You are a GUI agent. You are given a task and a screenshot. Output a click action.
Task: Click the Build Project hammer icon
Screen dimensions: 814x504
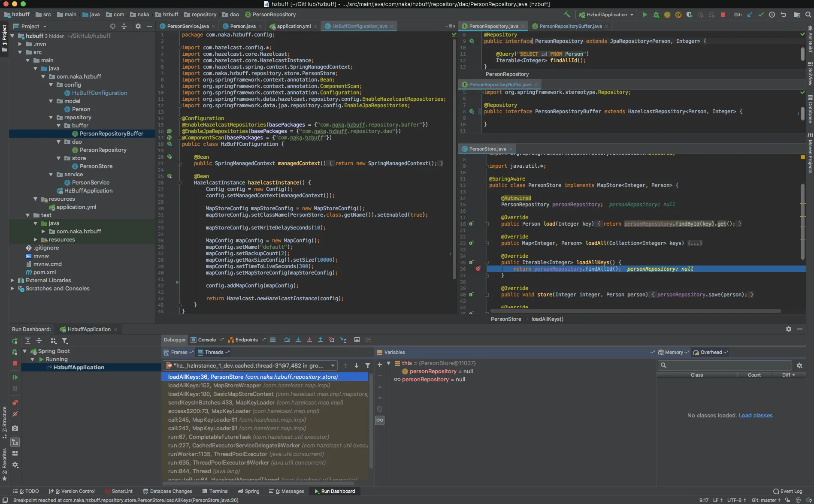pos(567,15)
